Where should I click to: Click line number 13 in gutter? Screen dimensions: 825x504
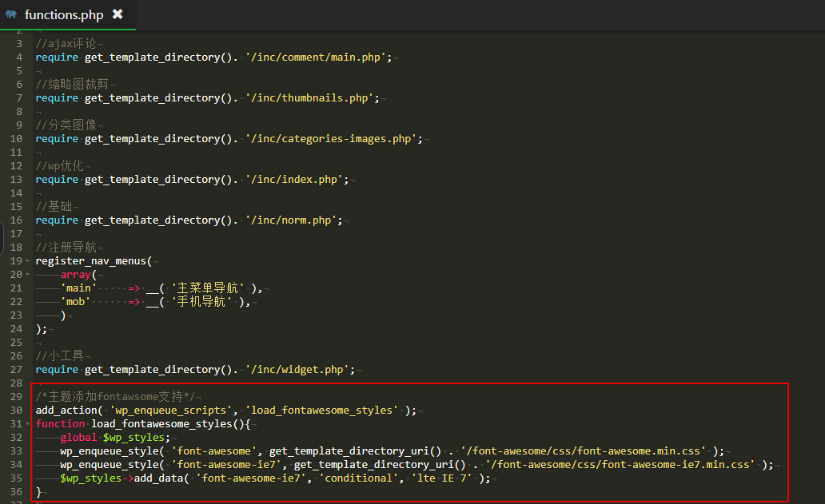(16, 179)
